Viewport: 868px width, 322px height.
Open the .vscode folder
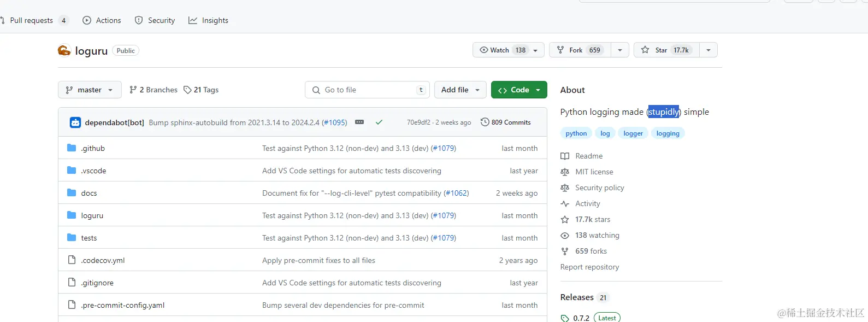93,171
